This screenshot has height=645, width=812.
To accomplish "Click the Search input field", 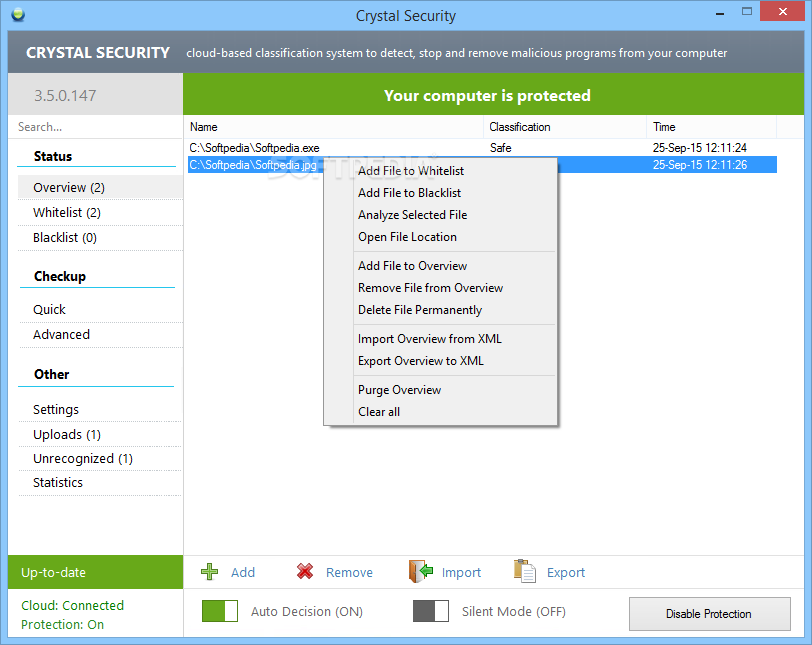I will click(x=96, y=127).
